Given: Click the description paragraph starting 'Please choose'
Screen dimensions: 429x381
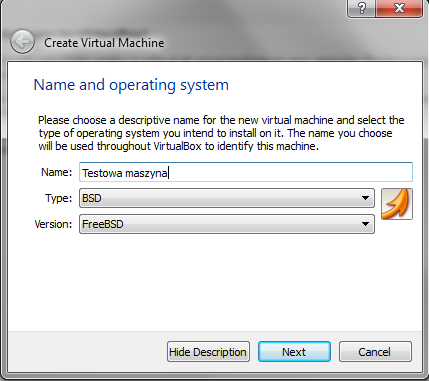Looking at the screenshot, I should click(x=221, y=133).
